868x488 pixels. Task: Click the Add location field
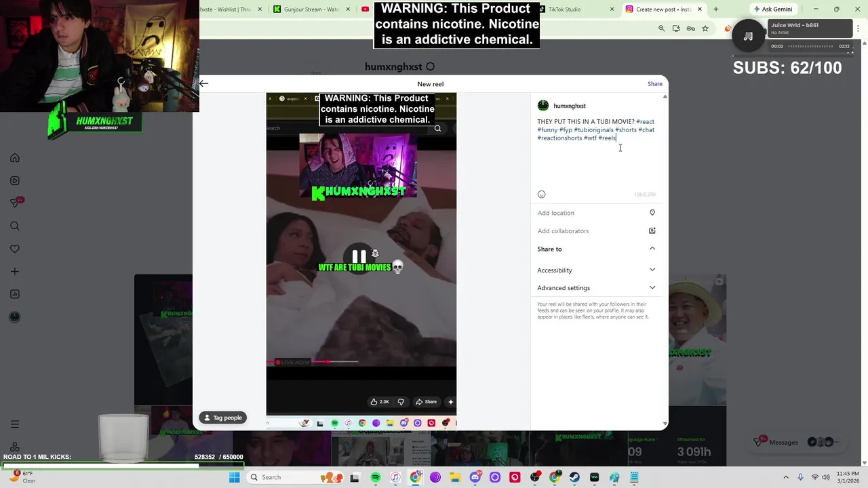[596, 213]
